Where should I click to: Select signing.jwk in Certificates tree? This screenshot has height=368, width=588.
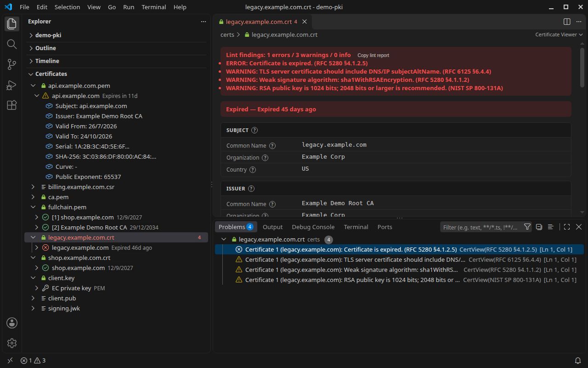[x=116, y=309]
